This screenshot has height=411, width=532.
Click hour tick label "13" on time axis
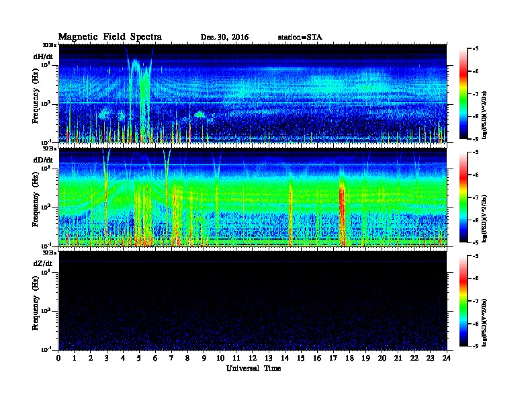[269, 359]
